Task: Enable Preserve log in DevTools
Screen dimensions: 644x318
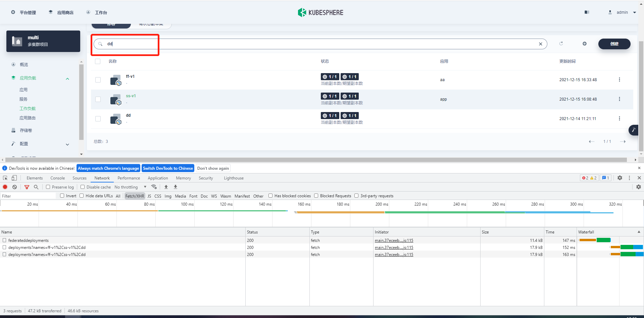Action: (48, 187)
